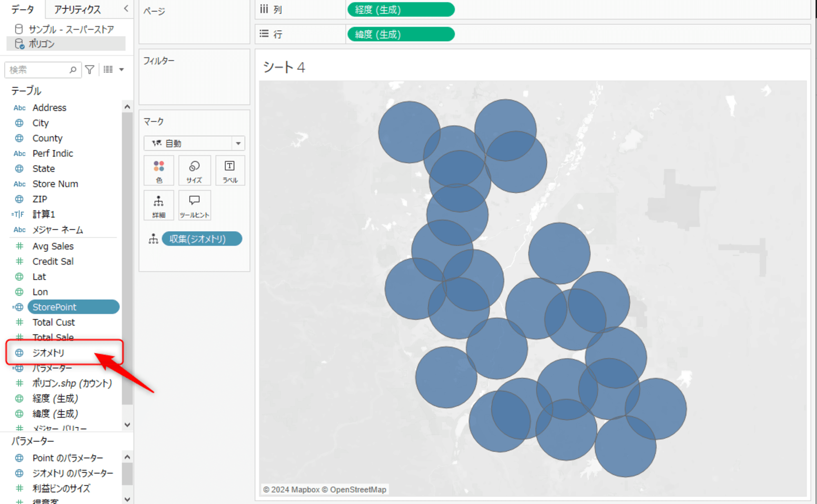This screenshot has width=817, height=504.
Task: Select the ジオメトリ field in sidebar
Action: click(49, 352)
